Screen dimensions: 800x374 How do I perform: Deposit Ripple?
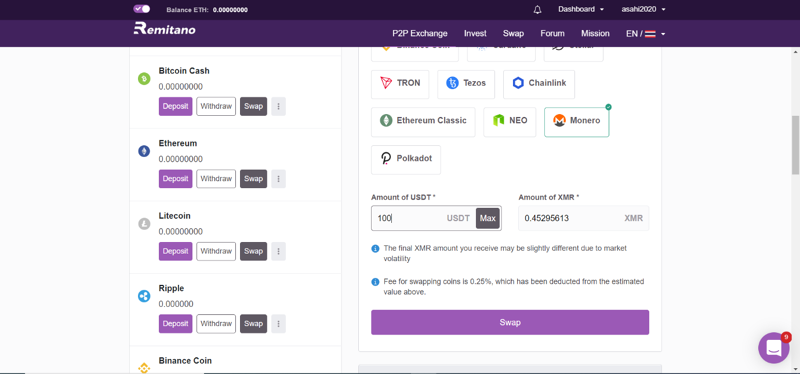(x=176, y=324)
